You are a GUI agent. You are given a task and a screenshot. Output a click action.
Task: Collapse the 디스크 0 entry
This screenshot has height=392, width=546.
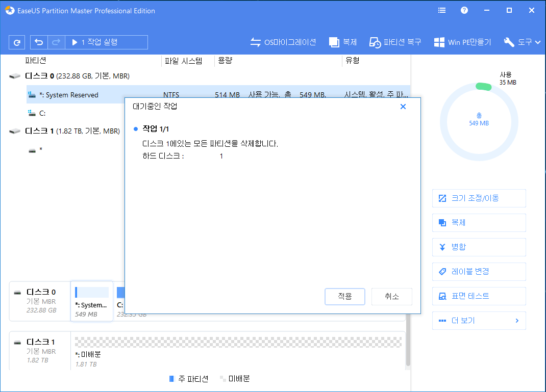coord(14,75)
